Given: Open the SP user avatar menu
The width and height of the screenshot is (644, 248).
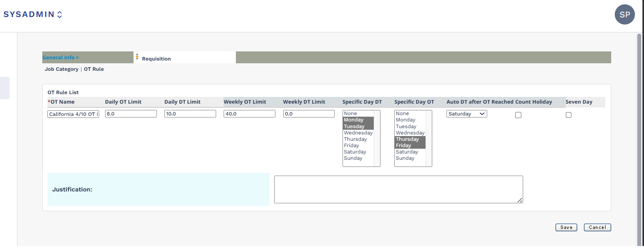Looking at the screenshot, I should click(625, 15).
